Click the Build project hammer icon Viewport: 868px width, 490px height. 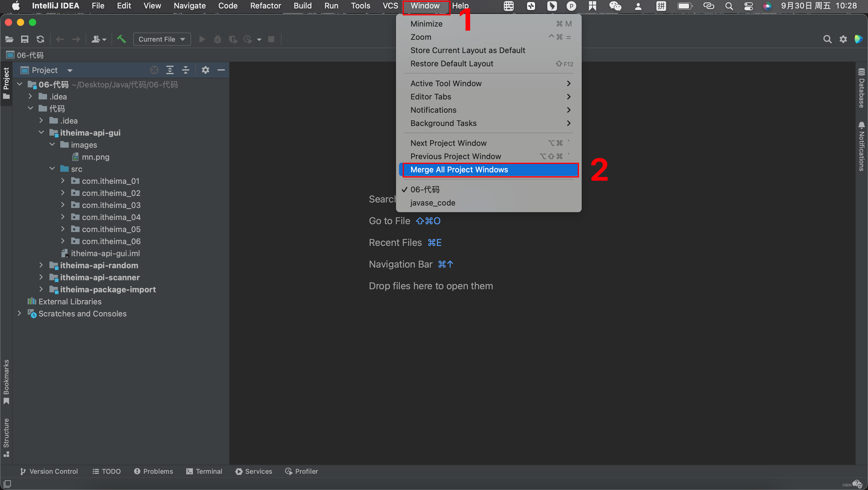click(121, 39)
